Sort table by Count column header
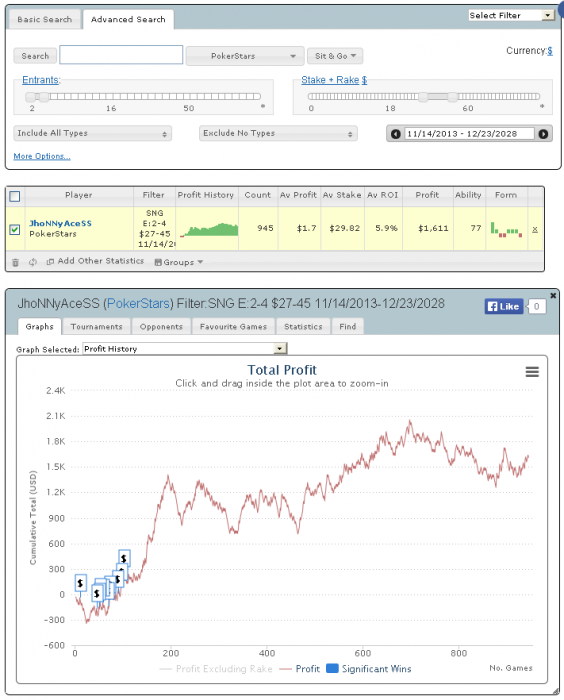 pos(258,195)
